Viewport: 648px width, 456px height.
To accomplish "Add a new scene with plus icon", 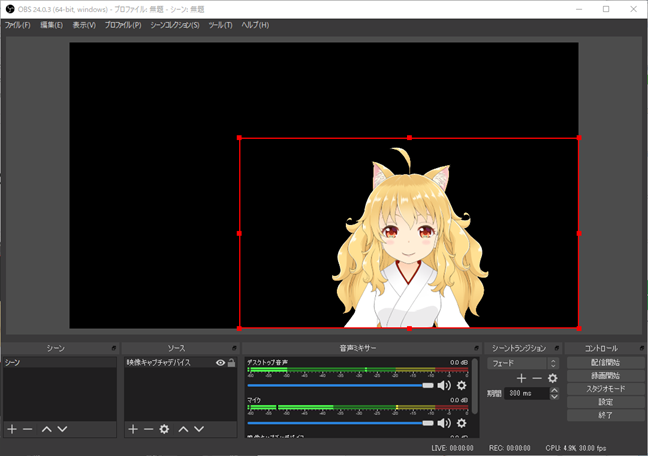I will [12, 429].
